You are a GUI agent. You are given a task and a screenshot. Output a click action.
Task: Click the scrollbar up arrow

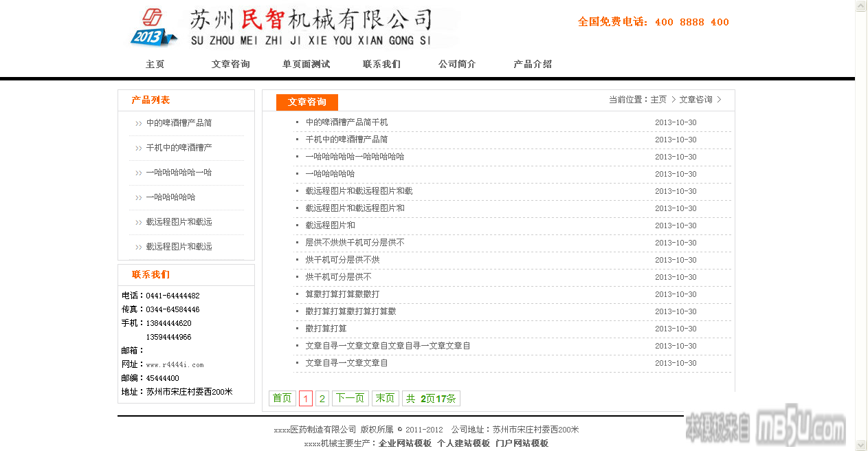(860, 6)
